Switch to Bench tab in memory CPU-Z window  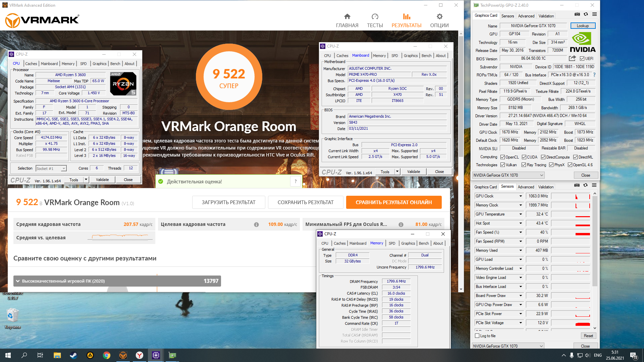click(x=424, y=243)
